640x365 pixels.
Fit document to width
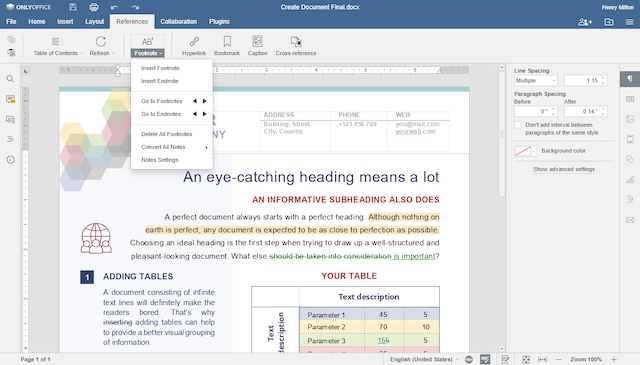(542, 359)
